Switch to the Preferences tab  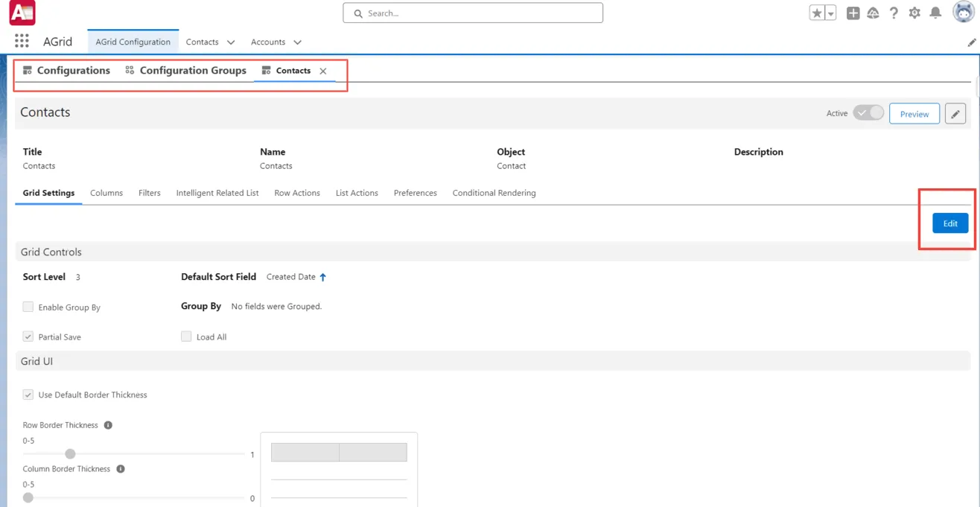(416, 193)
